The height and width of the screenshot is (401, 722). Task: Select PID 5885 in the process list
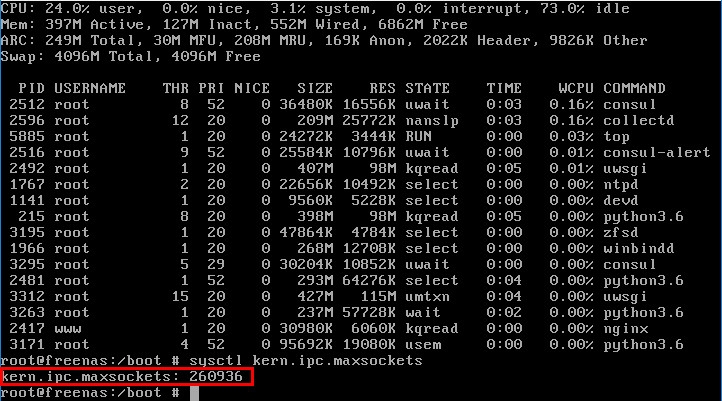click(x=27, y=136)
